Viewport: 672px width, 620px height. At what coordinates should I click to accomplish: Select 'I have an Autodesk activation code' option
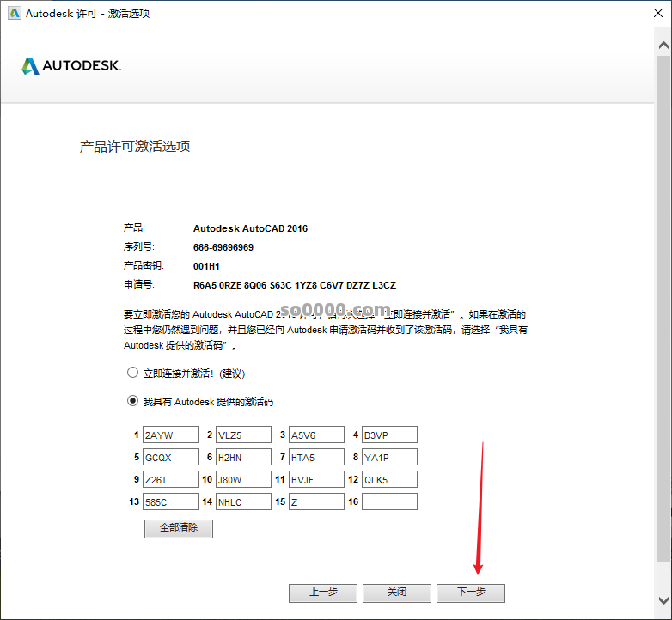(x=132, y=400)
